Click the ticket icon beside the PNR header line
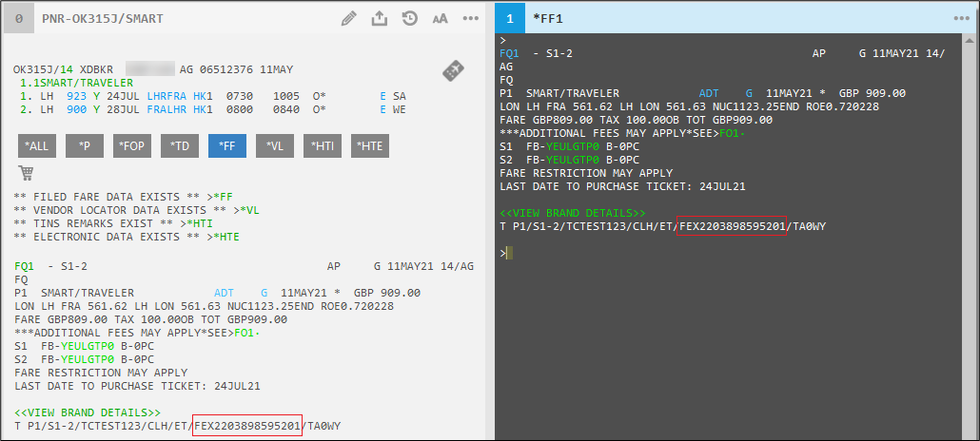980x441 pixels. point(453,71)
